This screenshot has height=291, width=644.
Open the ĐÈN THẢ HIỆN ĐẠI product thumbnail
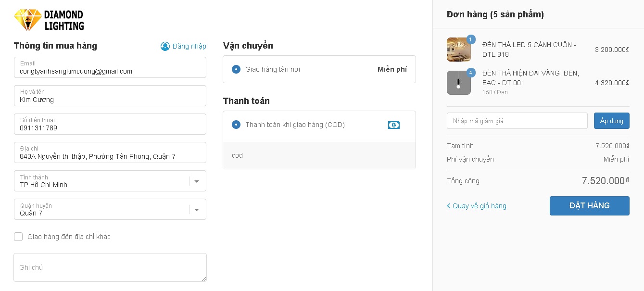click(x=458, y=83)
